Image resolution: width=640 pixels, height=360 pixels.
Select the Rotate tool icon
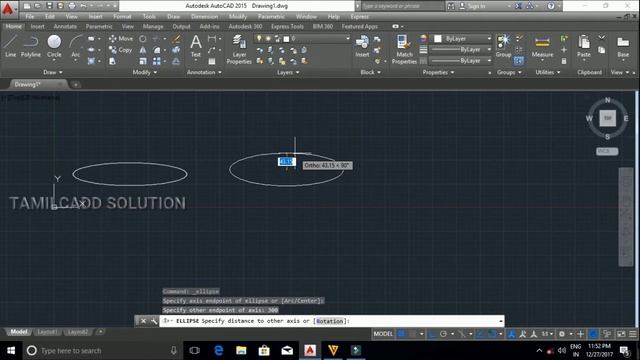(x=142, y=39)
